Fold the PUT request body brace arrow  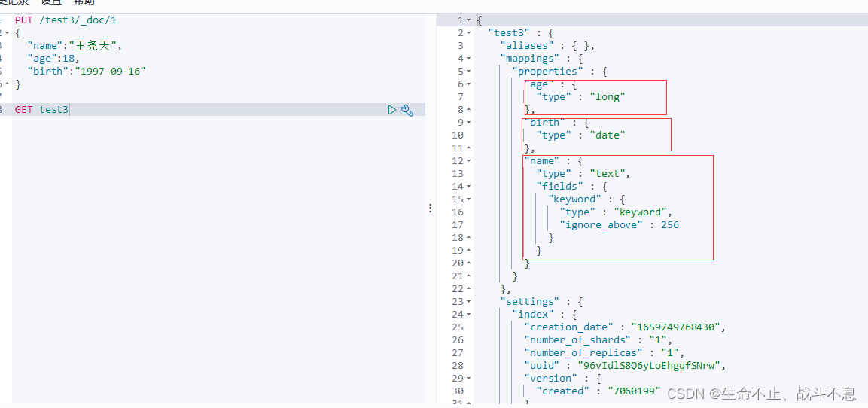[x=8, y=33]
